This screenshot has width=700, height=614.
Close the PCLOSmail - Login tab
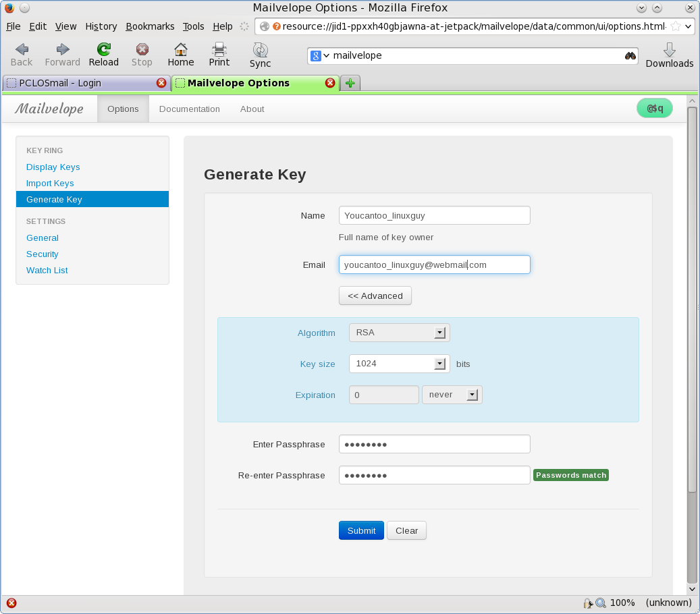pyautogui.click(x=161, y=83)
